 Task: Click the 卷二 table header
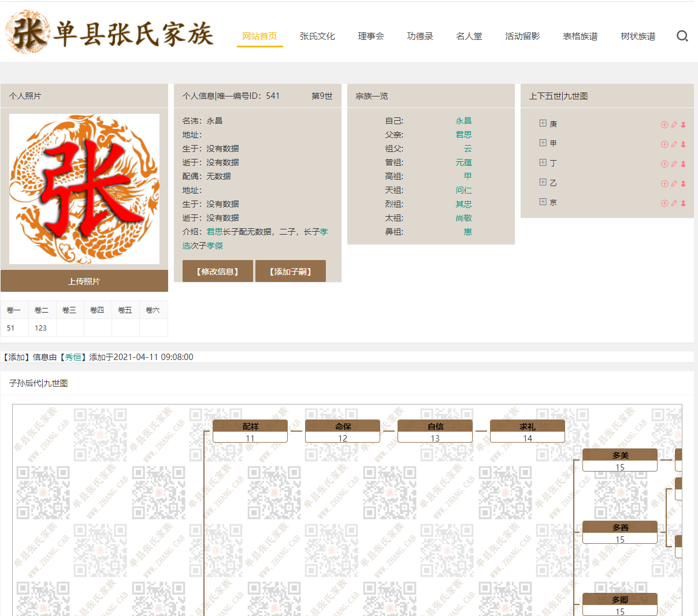tap(42, 310)
